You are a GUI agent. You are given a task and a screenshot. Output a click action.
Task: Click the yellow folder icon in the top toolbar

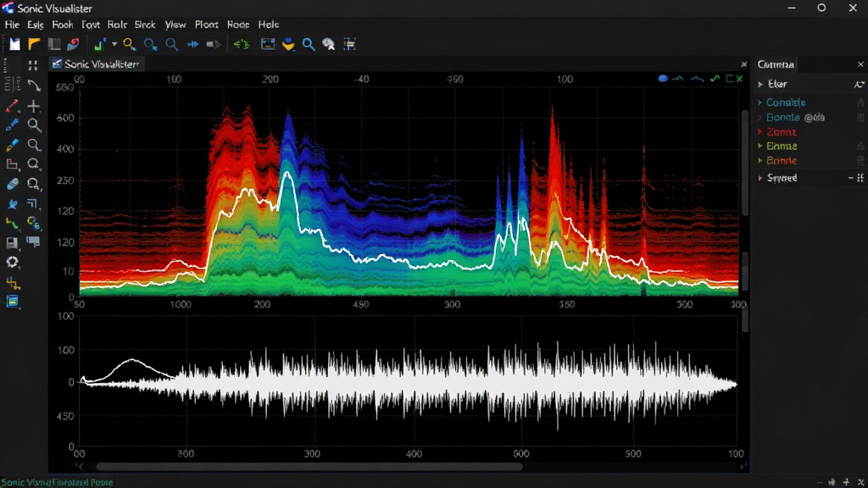pos(34,44)
